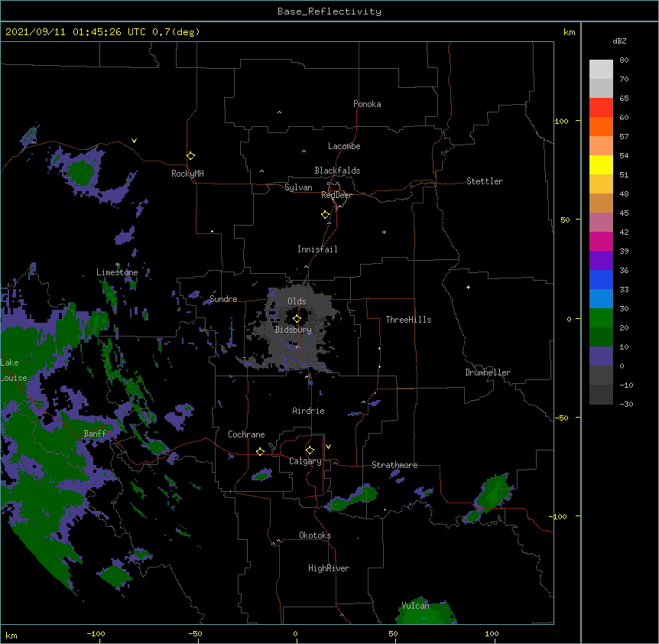Viewport: 659px width, 644px height.
Task: Click the Vulcan town label
Action: point(415,606)
